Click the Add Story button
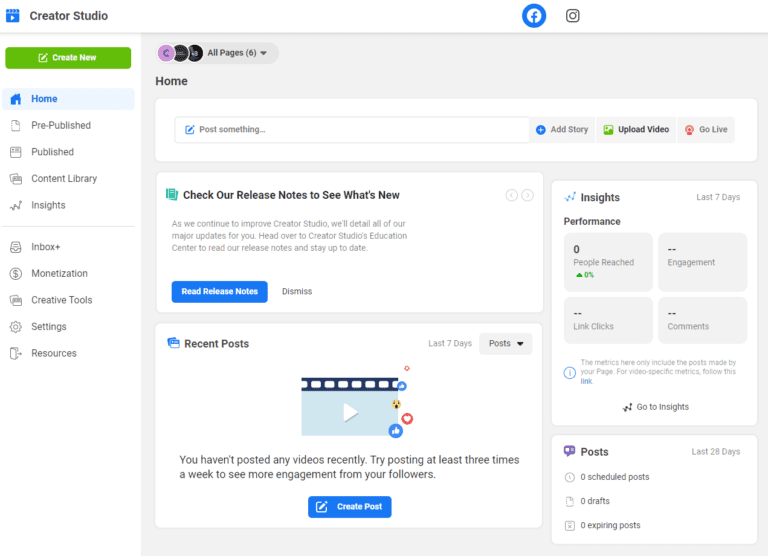 pos(562,130)
